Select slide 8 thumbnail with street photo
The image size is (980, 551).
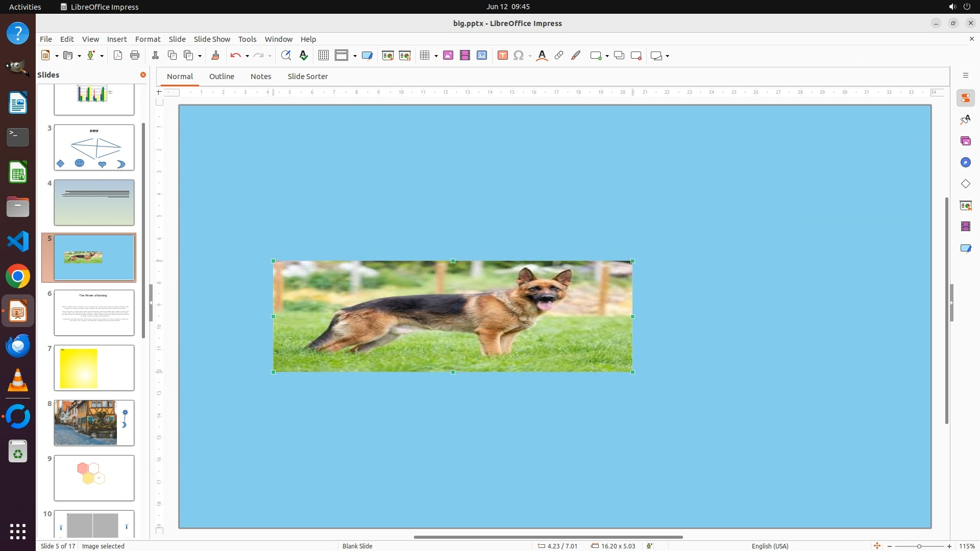pyautogui.click(x=94, y=423)
